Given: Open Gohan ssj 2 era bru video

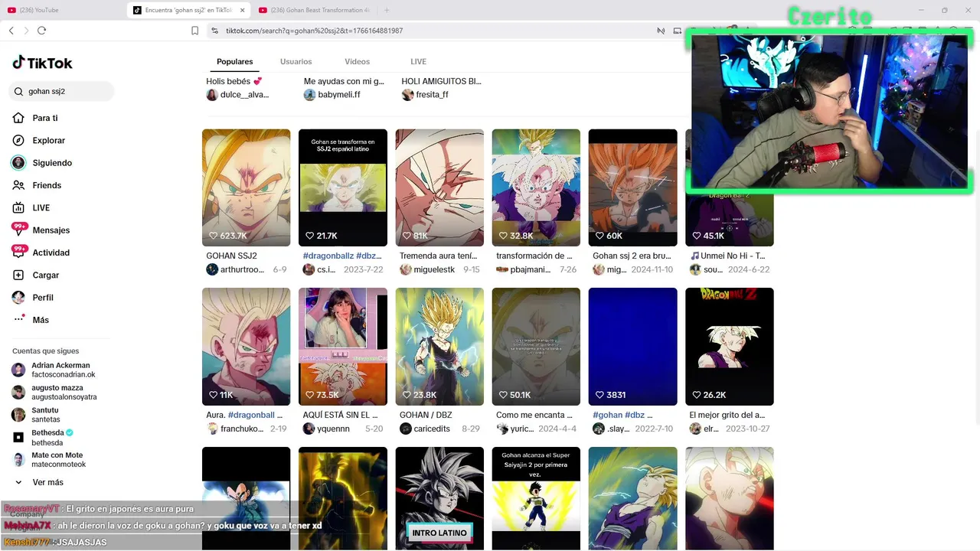Looking at the screenshot, I should click(x=632, y=187).
